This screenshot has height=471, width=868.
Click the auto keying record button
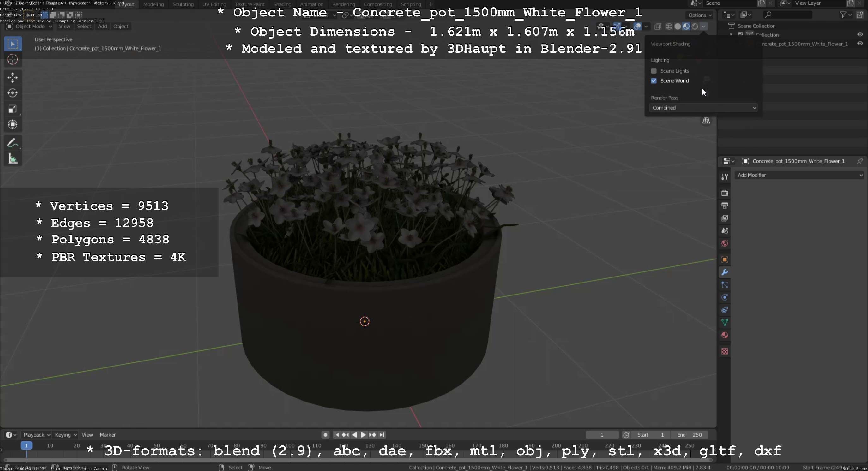(x=325, y=435)
